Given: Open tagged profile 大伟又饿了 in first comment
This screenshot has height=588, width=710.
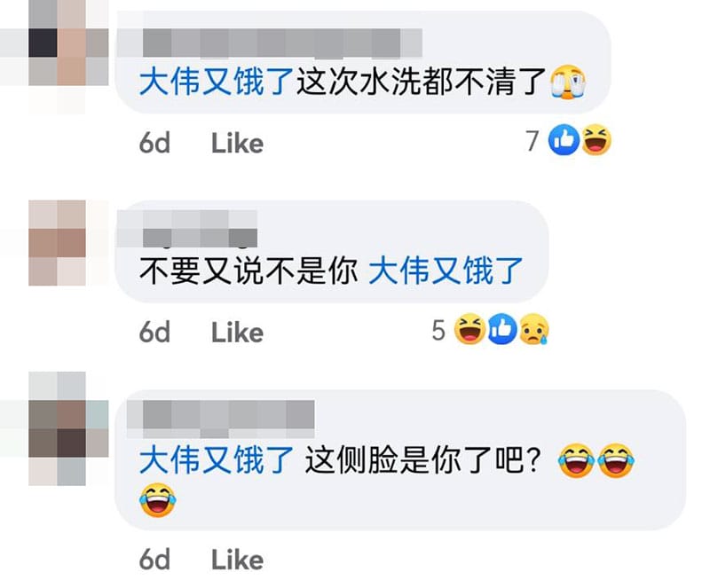Looking at the screenshot, I should pyautogui.click(x=217, y=82).
